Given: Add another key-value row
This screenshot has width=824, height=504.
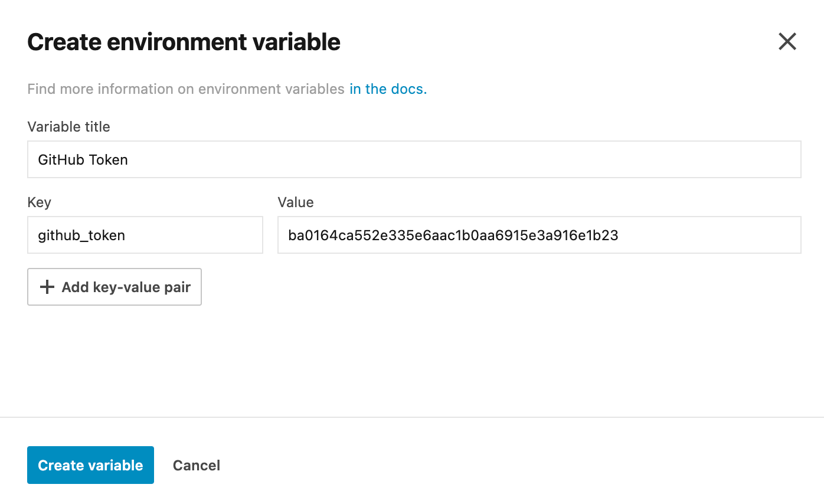Looking at the screenshot, I should coord(114,287).
